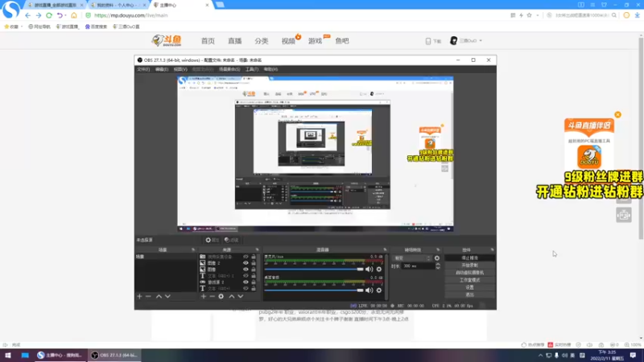Open Mic/Aux audio settings gear
The image size is (644, 362).
tap(379, 269)
